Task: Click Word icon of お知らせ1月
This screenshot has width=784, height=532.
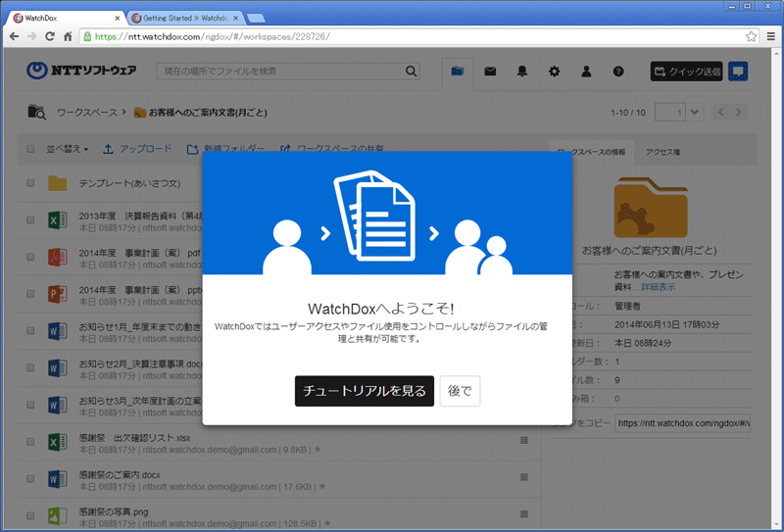Action: [x=58, y=331]
